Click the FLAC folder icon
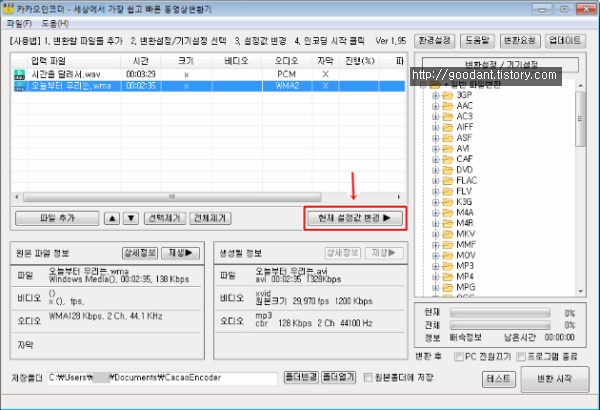The width and height of the screenshot is (600, 410). point(448,181)
